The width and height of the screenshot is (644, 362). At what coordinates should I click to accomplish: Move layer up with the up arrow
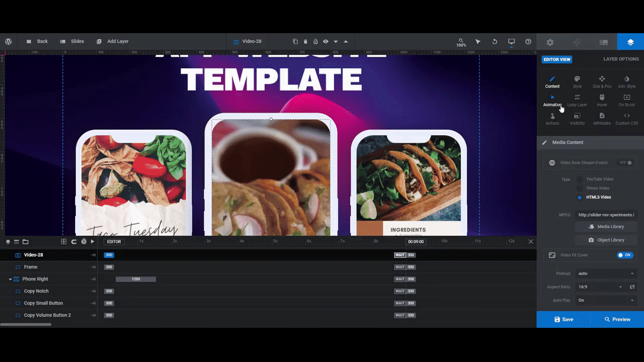click(x=346, y=42)
